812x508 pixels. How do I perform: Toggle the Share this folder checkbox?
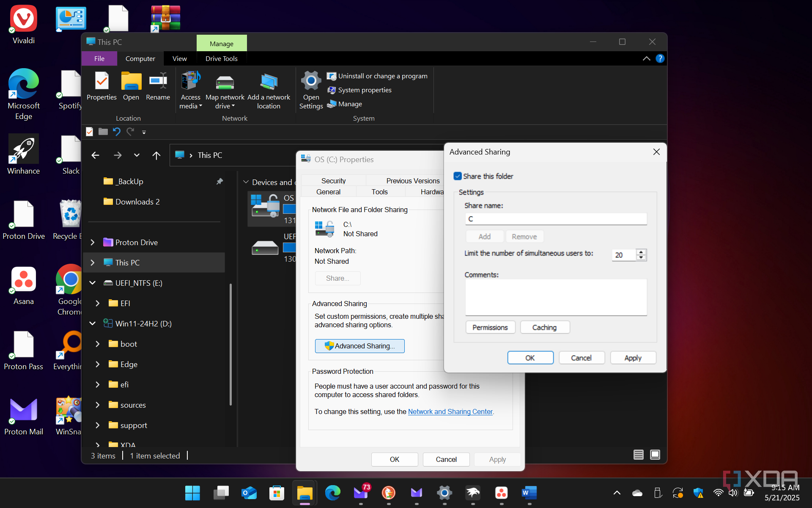point(458,176)
